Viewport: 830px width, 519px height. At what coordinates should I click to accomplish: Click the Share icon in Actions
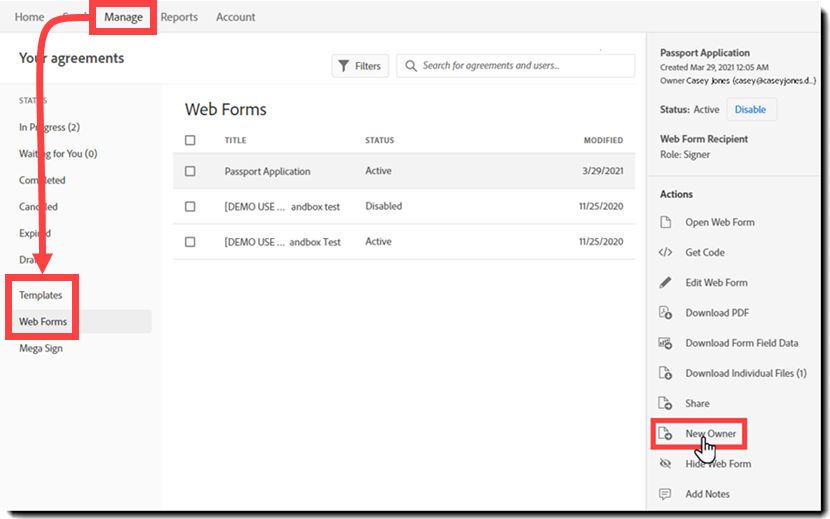click(x=665, y=403)
